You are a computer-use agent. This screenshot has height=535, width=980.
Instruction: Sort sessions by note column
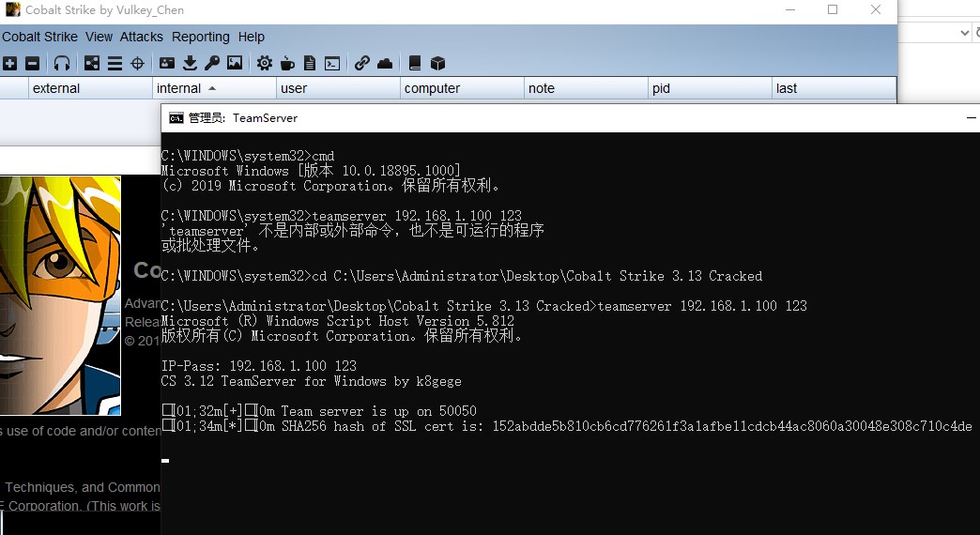586,88
